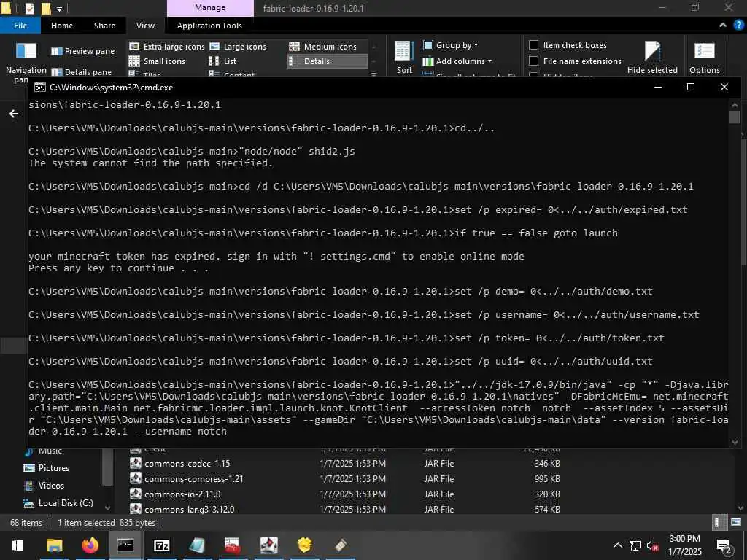Open the File menu in Explorer
Screen dimensions: 747x560
(20, 26)
